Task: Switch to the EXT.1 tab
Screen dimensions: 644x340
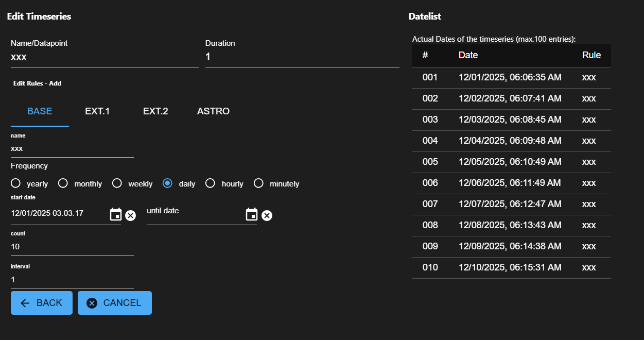Action: pyautogui.click(x=97, y=111)
